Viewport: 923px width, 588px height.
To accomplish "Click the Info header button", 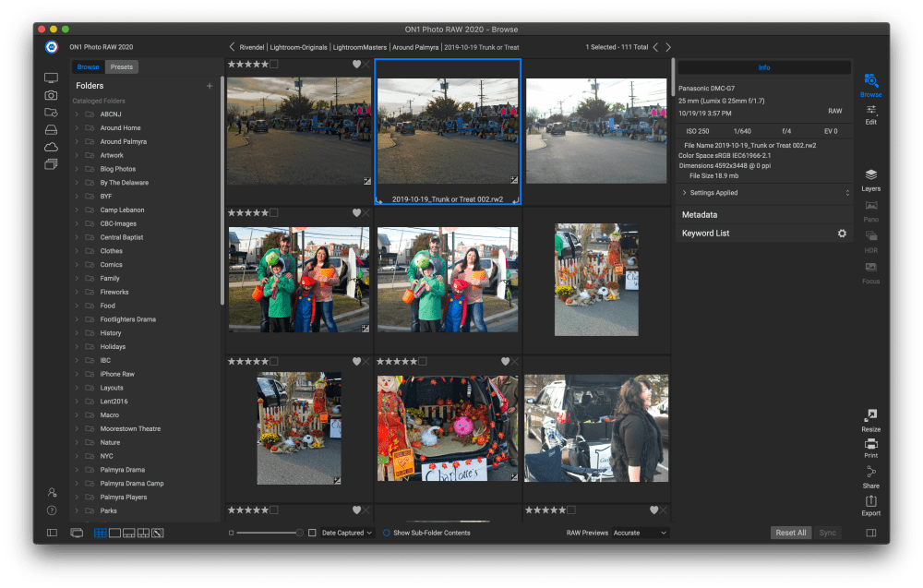I will [763, 66].
